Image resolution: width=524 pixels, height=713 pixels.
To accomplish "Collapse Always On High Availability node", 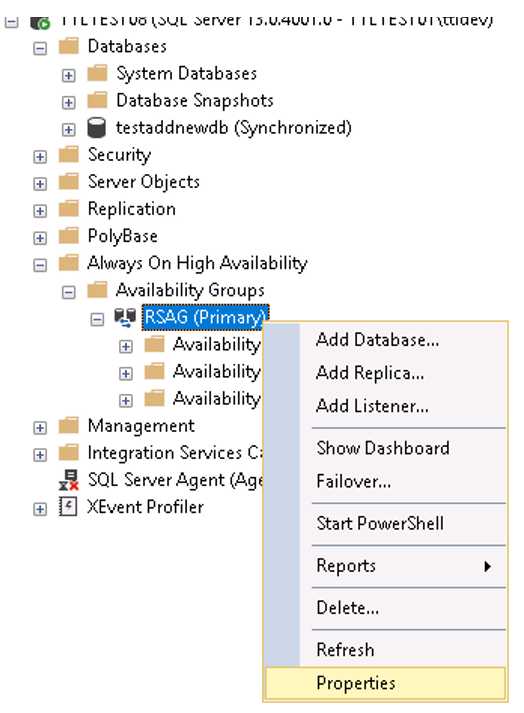I will 40,265.
